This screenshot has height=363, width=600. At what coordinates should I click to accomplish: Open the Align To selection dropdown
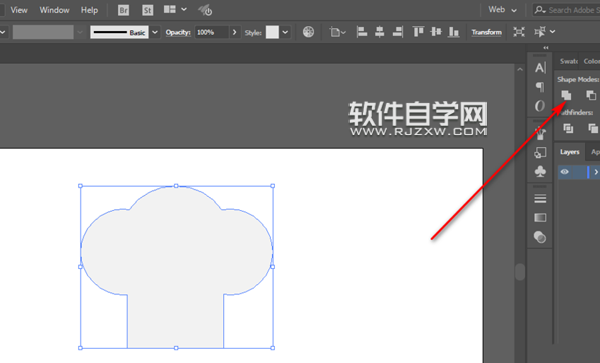tap(338, 33)
